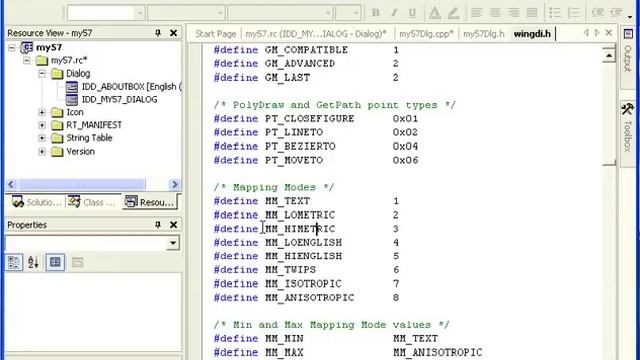Click Resource View horizontal scrollbar thumb
The image size is (640, 360).
tap(82, 184)
